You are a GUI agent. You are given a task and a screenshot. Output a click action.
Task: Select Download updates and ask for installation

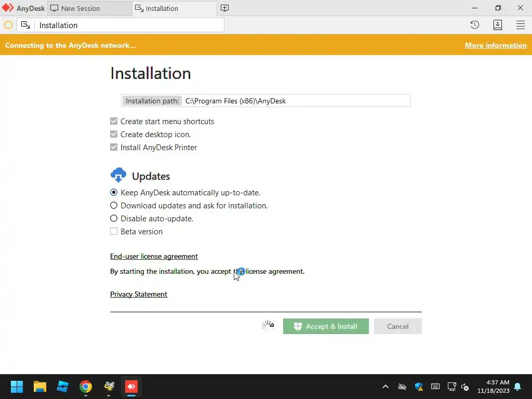click(114, 205)
